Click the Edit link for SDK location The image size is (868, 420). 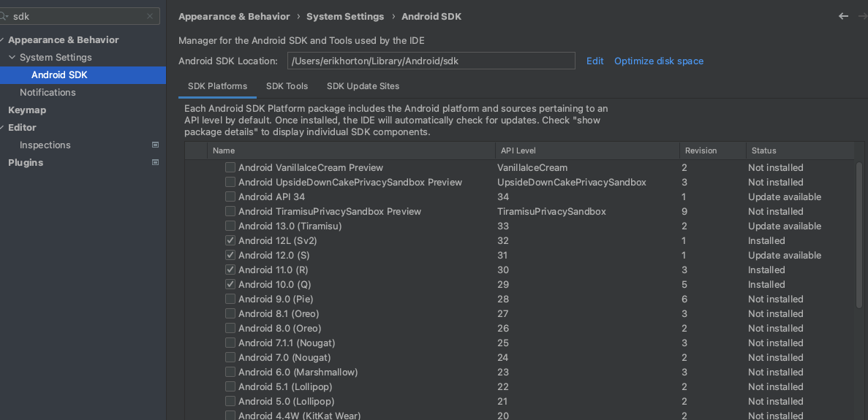pyautogui.click(x=595, y=61)
